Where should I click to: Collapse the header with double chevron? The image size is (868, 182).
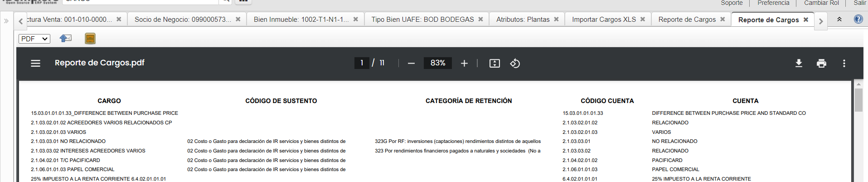click(x=839, y=19)
